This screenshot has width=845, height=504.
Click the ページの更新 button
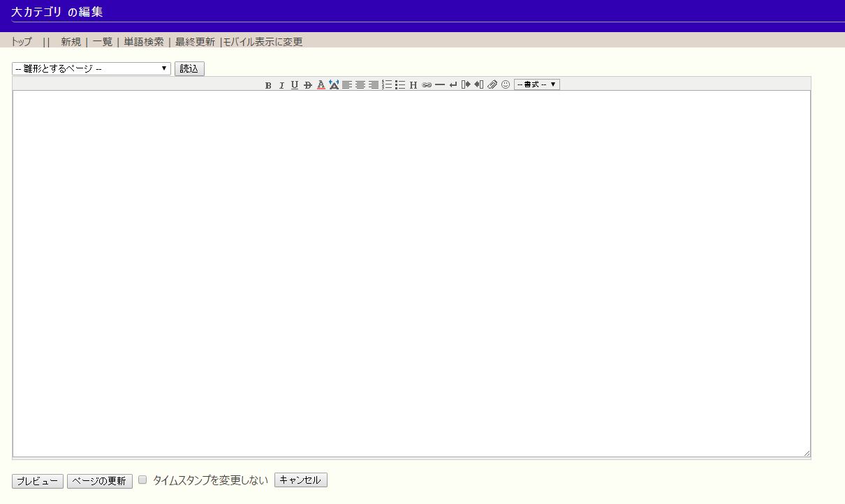click(100, 481)
